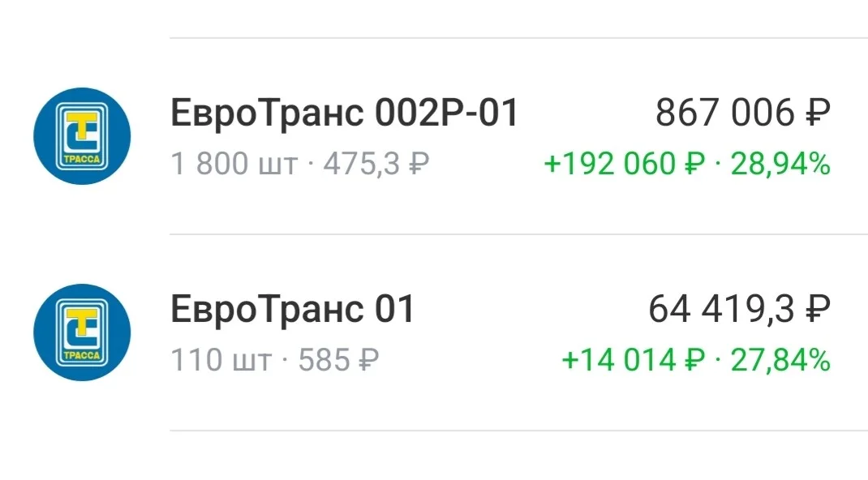Tap yellow TC emblem in ЕвроТранс 002Р-01 logo

pos(82,131)
